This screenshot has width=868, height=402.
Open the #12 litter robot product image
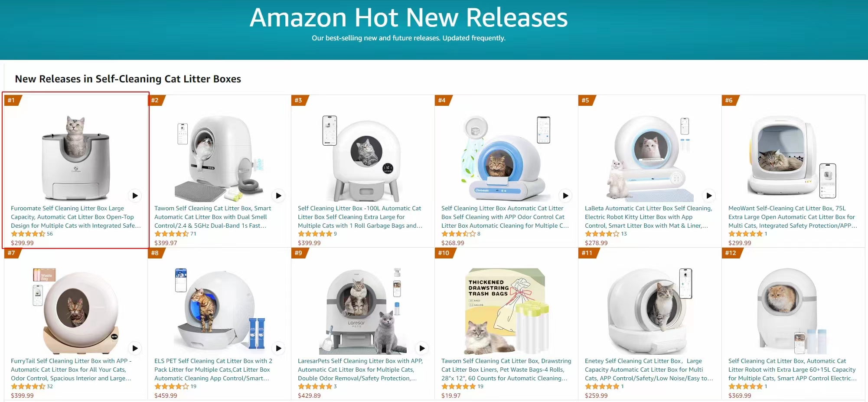[x=793, y=311]
